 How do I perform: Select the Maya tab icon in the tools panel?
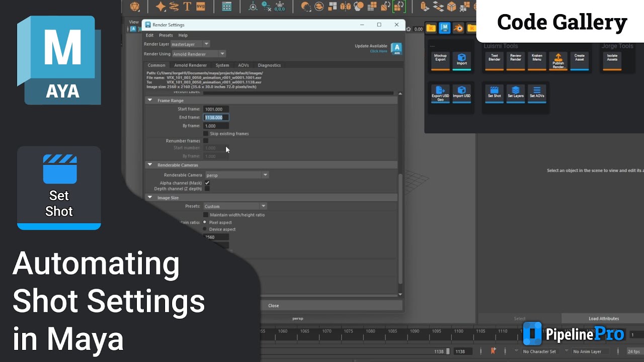tap(444, 29)
